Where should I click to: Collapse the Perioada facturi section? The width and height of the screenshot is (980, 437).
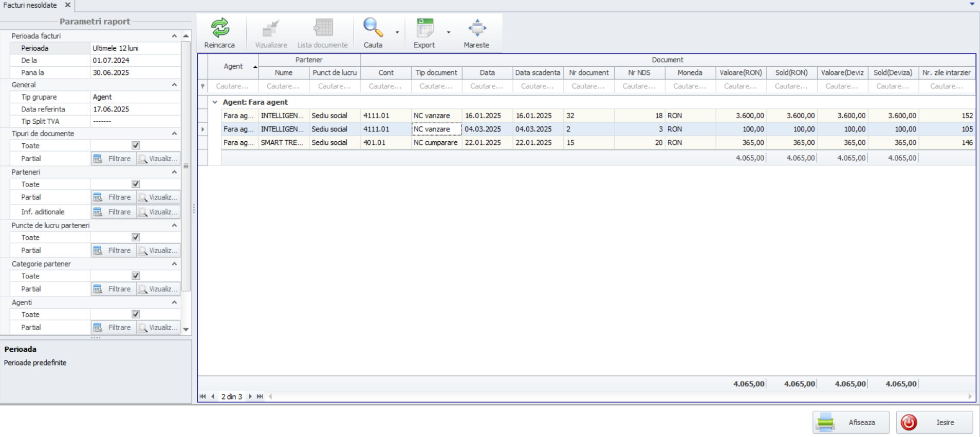(174, 36)
